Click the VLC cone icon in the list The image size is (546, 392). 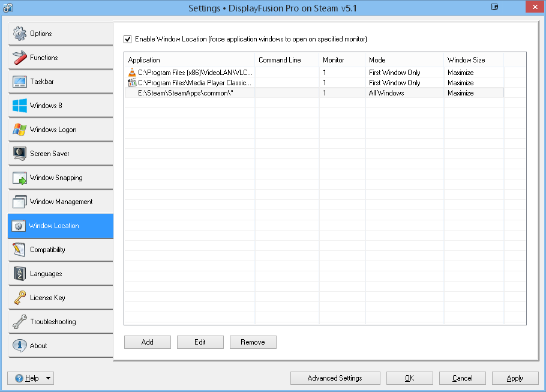[x=132, y=73]
